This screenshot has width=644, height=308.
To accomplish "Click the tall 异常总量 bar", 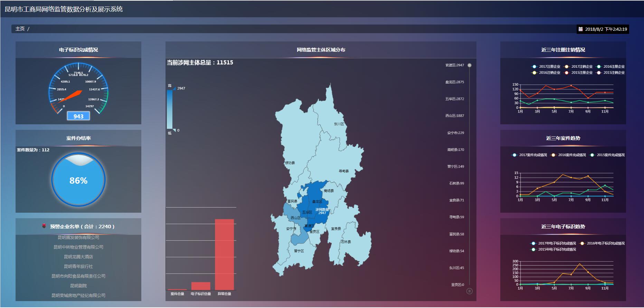I will tap(224, 254).
